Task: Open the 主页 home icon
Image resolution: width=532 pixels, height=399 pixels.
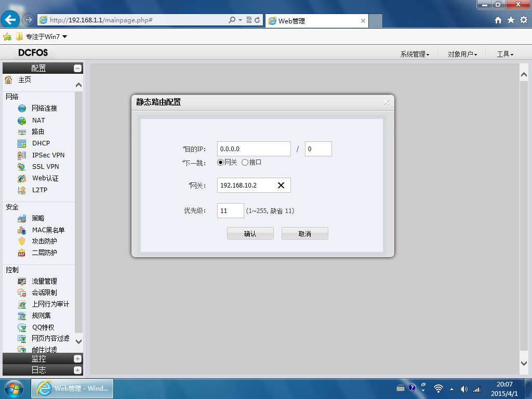Action: [x=8, y=79]
